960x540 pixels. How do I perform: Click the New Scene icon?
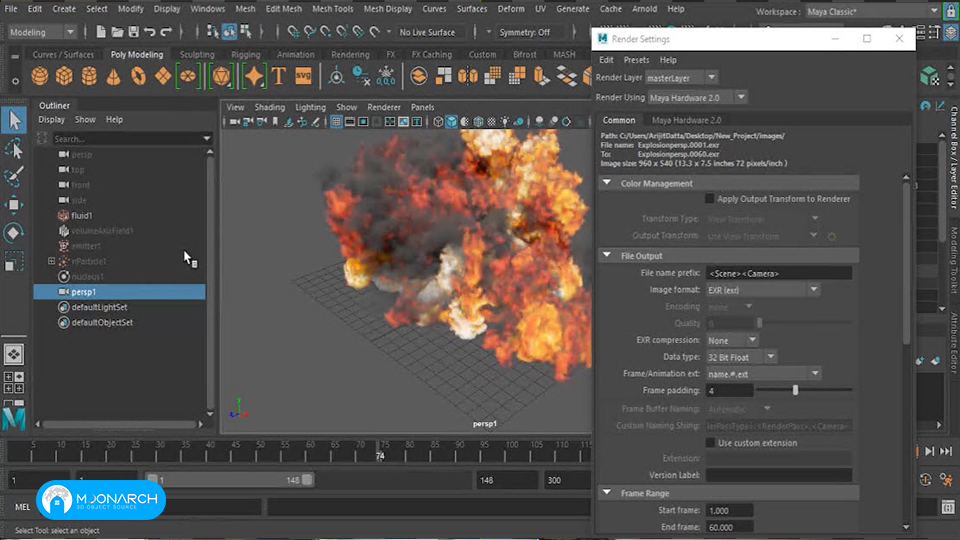coord(101,32)
